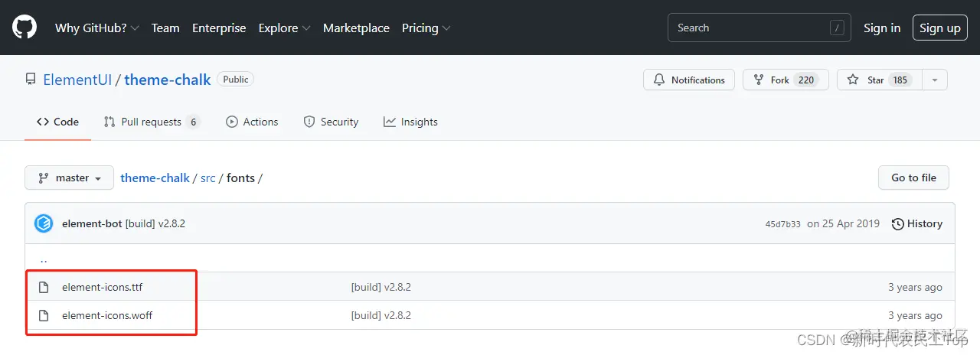Click the pull requests count badge 6
This screenshot has height=355, width=980.
(x=193, y=122)
